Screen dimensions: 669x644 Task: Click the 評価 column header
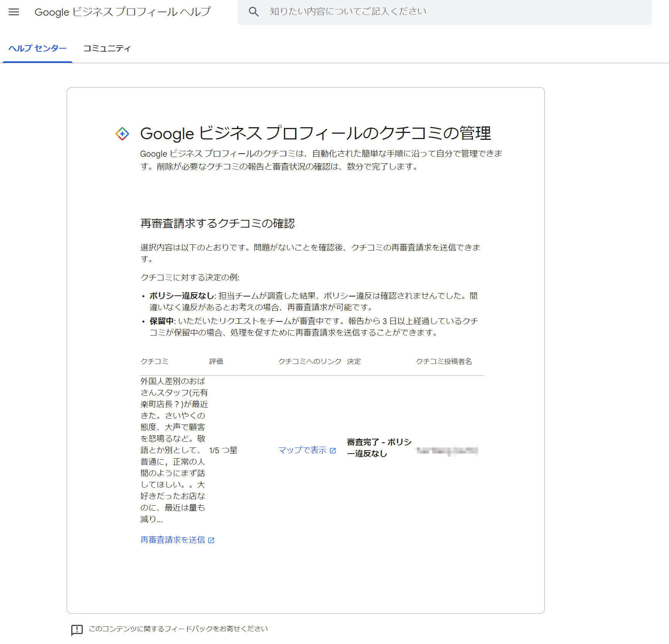(x=216, y=361)
